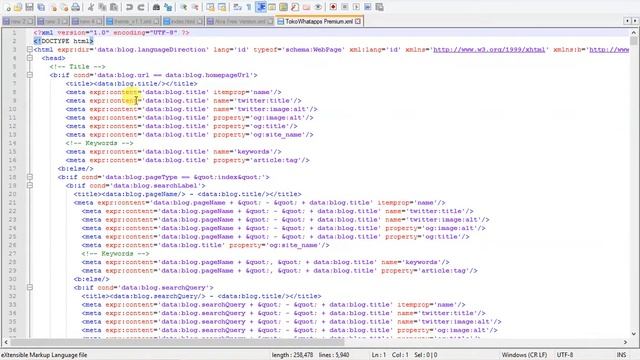This screenshot has height=360, width=640.
Task: Collapse the pageType index fold on line 18
Action: tap(29, 177)
